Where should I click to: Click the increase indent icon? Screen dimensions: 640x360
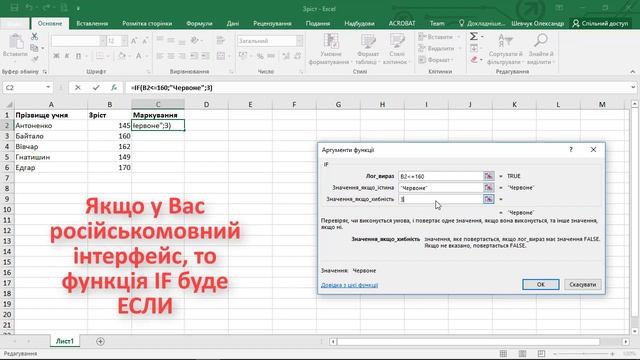coord(205,56)
